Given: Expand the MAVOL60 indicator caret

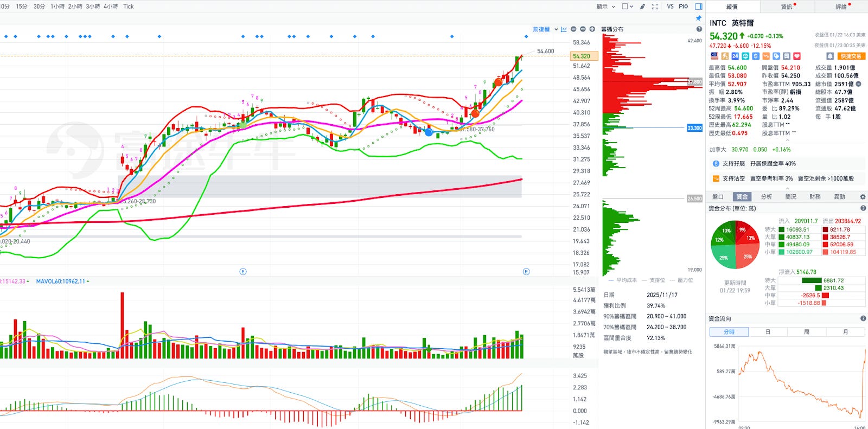Looking at the screenshot, I should click(x=88, y=281).
